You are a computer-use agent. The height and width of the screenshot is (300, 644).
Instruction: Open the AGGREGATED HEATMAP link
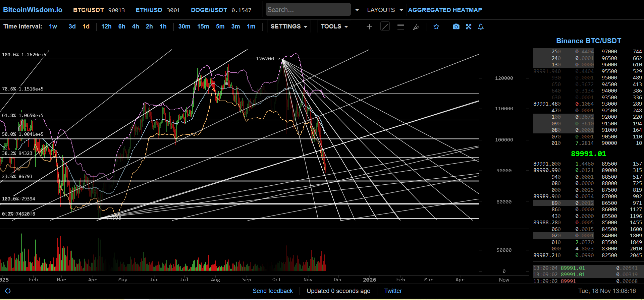coord(445,10)
